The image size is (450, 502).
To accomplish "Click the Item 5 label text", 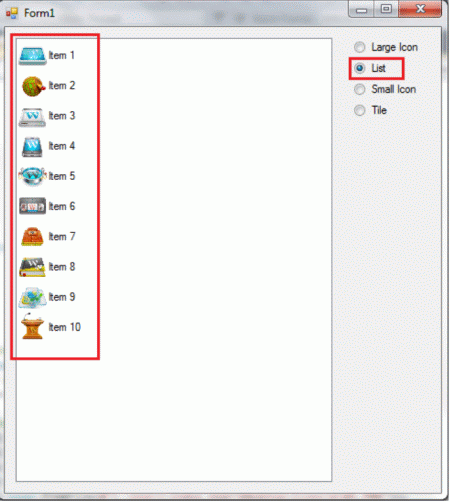I will pos(62,176).
